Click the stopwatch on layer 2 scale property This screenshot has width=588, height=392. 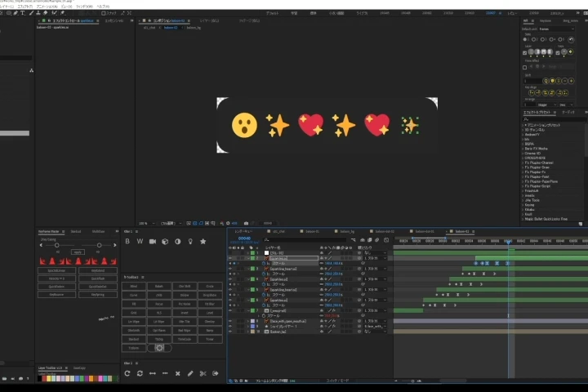point(263,263)
